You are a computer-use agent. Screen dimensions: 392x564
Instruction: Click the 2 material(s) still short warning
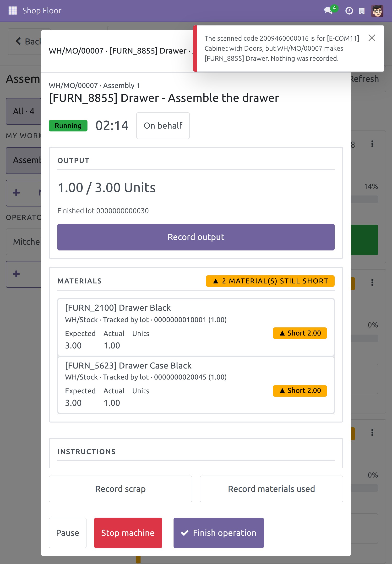tap(270, 281)
